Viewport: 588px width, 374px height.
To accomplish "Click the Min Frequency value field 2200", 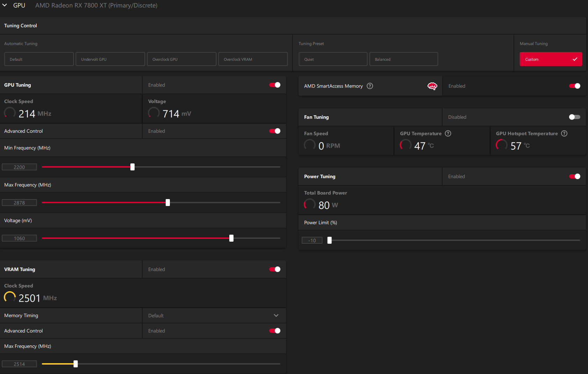I will (19, 167).
